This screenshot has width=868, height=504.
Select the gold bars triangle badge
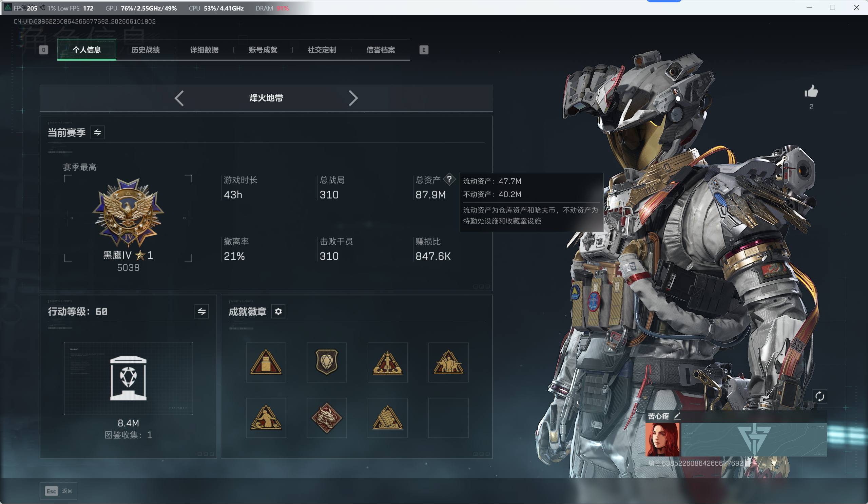(387, 418)
